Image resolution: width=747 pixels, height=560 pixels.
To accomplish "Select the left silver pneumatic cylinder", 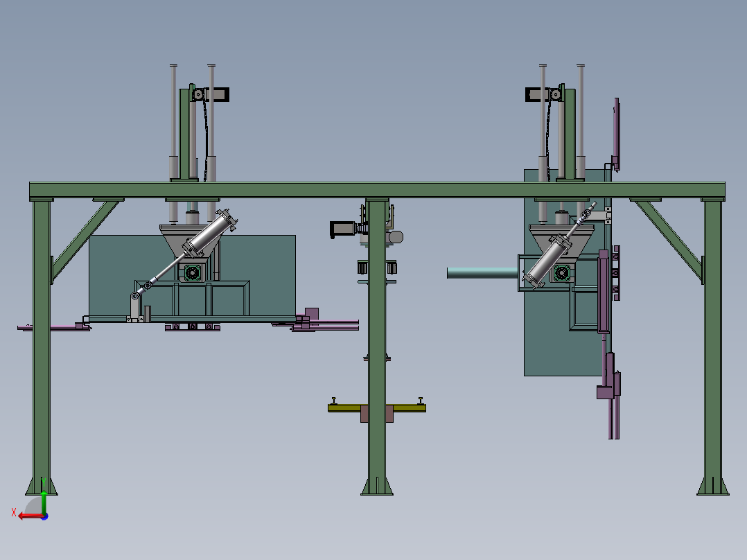I will coord(209,234).
